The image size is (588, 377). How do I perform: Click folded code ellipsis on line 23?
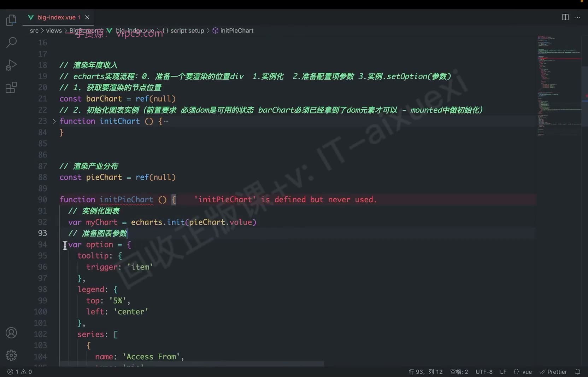click(166, 121)
